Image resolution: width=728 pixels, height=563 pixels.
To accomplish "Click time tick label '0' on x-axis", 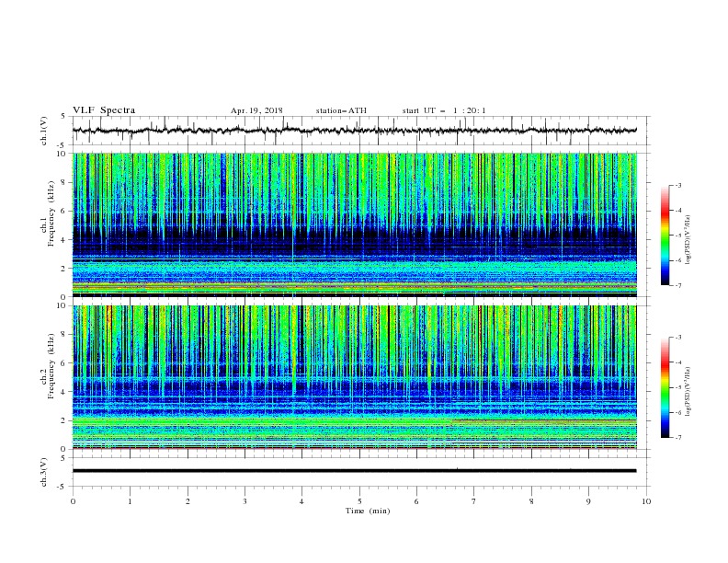I will coord(73,501).
